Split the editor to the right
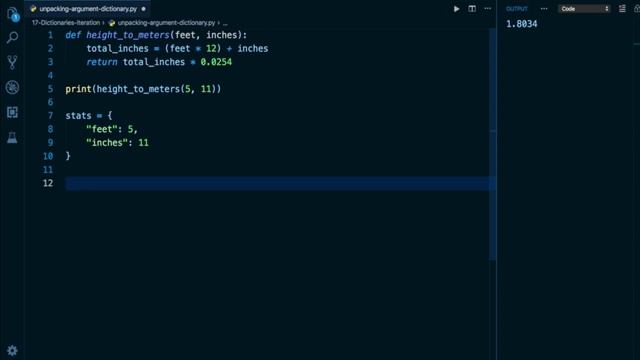The width and height of the screenshot is (640, 360). [x=472, y=9]
